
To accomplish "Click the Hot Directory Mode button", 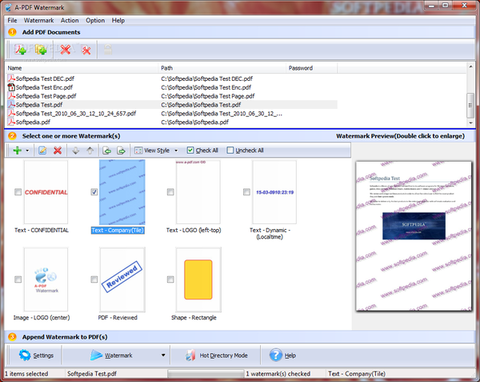I will [x=217, y=355].
